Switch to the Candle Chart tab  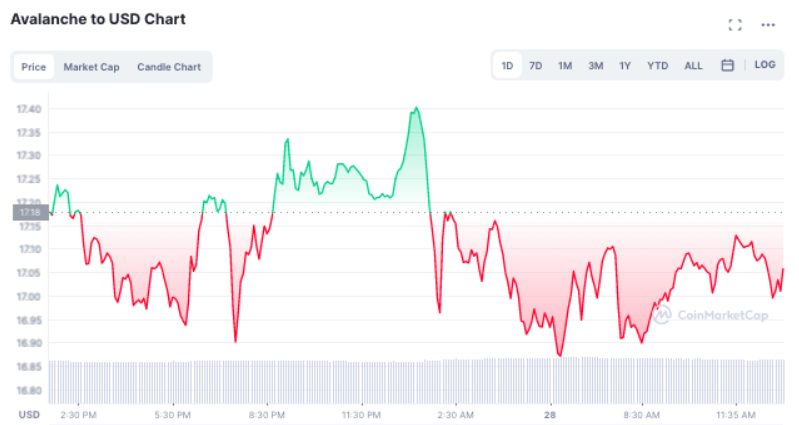pos(169,67)
